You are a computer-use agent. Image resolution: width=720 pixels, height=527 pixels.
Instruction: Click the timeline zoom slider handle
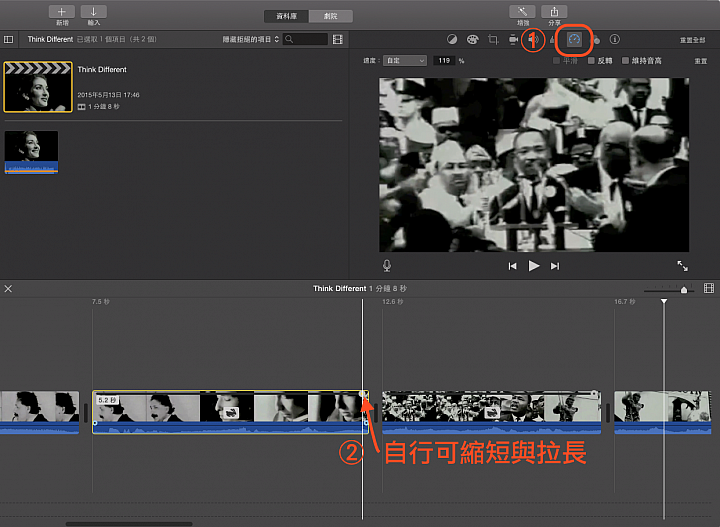pos(684,290)
